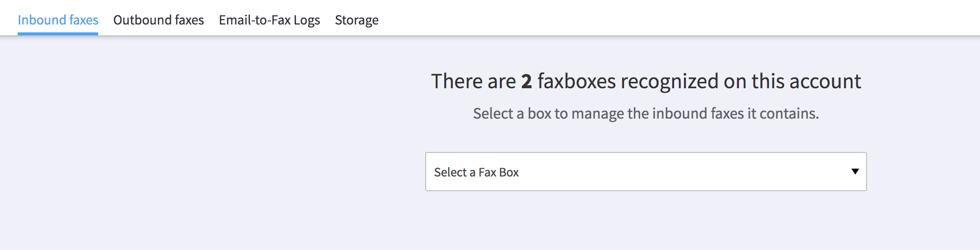
Task: Click the word 'account' in the heading
Action: click(x=825, y=81)
